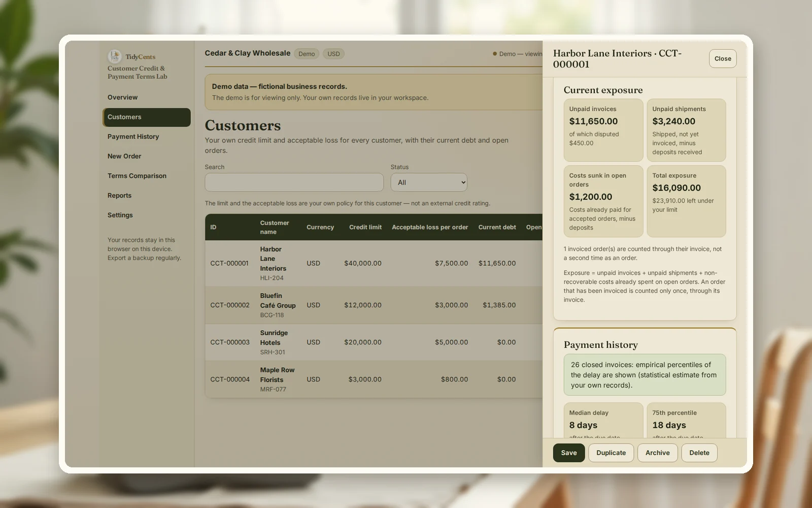Screen dimensions: 812x508
Task: Select the CCT-000001 row ID
Action: [x=229, y=264]
